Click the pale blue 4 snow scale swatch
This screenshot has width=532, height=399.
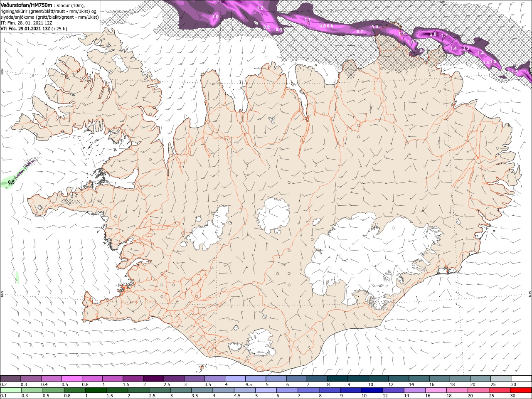(x=235, y=378)
